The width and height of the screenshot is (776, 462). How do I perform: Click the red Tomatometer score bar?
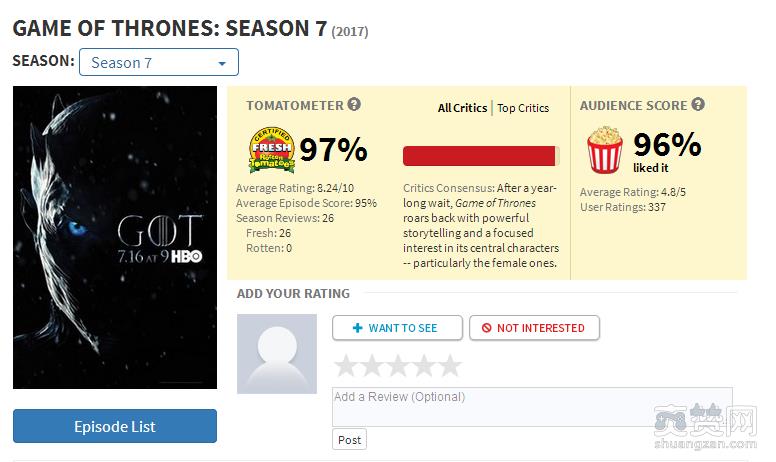click(x=479, y=156)
